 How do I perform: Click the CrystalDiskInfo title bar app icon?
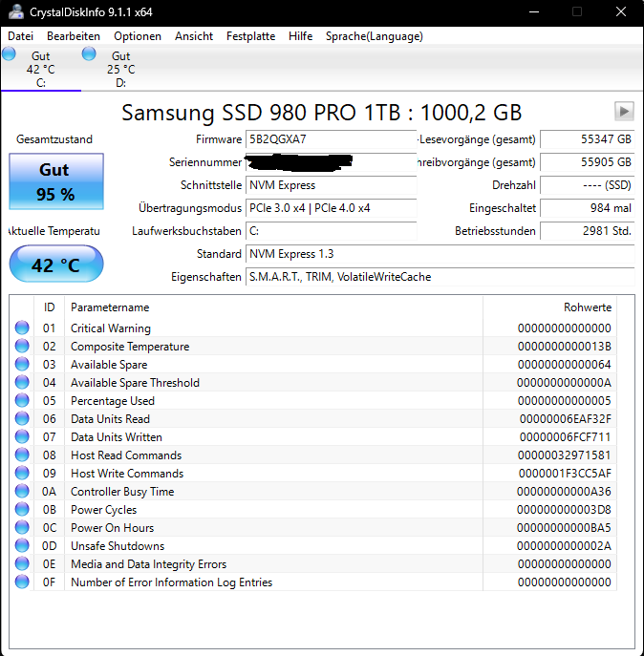pos(16,11)
